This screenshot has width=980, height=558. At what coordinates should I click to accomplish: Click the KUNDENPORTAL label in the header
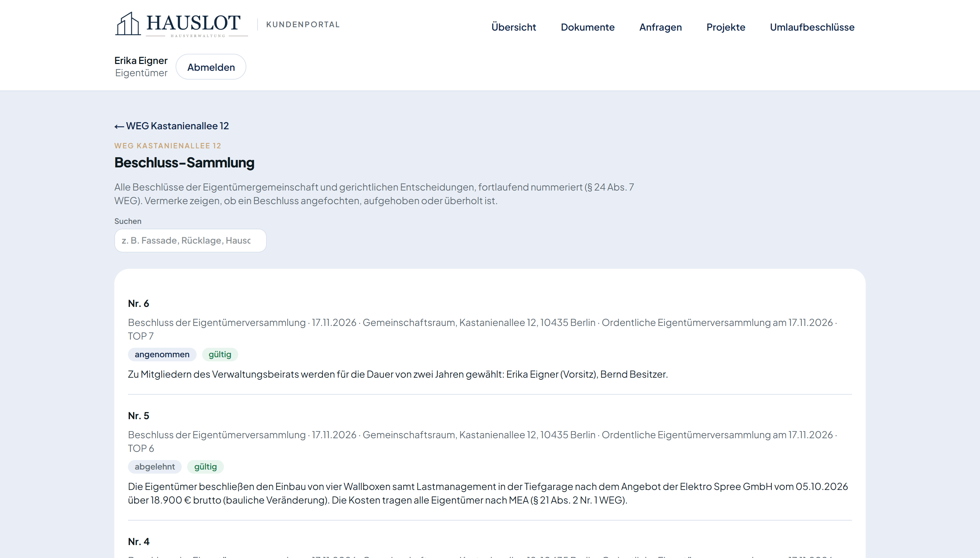[303, 24]
